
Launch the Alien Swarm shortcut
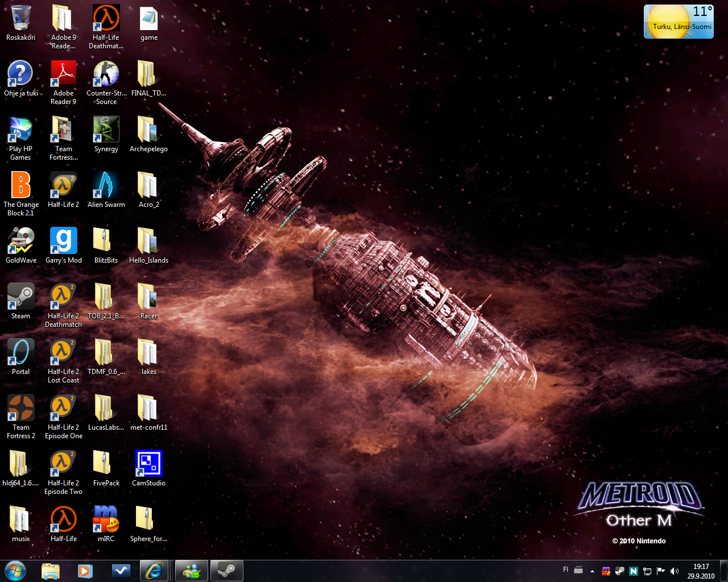[106, 190]
